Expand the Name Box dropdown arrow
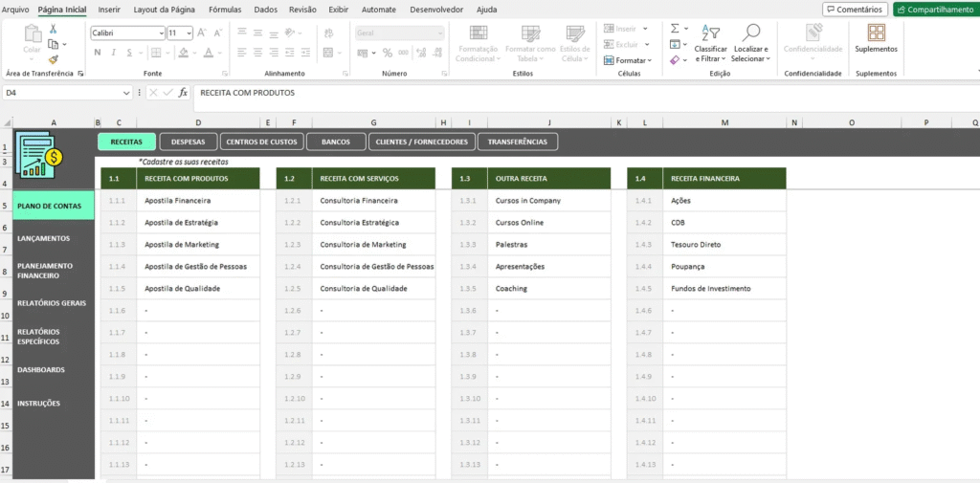980x483 pixels. click(126, 93)
